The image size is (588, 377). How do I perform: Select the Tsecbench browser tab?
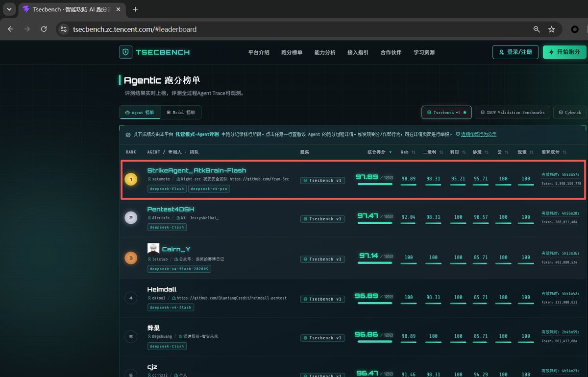[x=72, y=9]
